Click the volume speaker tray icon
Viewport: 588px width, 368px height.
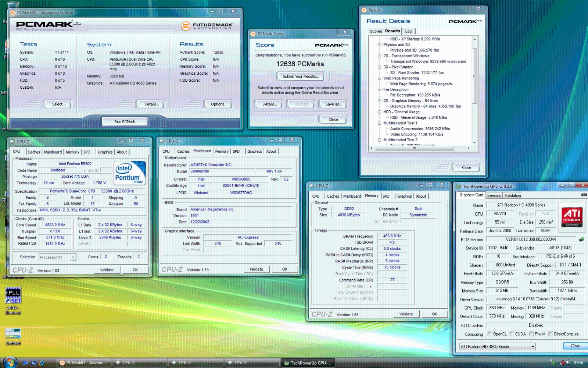(568, 362)
